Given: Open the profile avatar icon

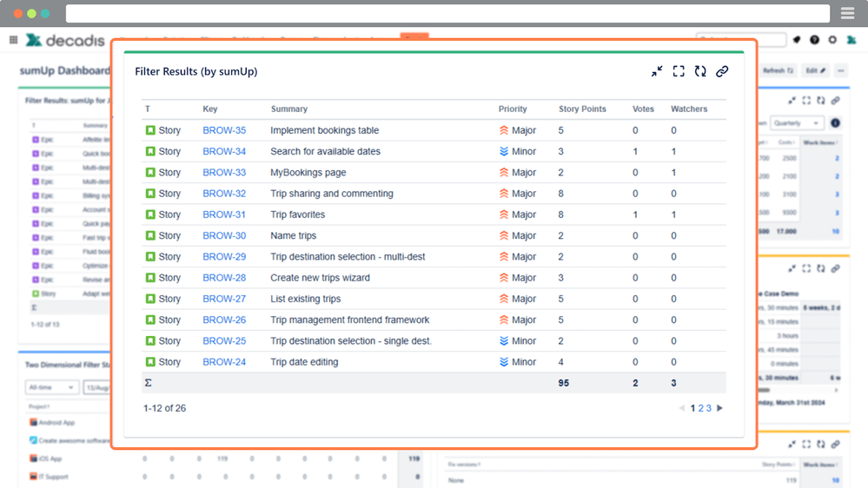Looking at the screenshot, I should [x=851, y=40].
